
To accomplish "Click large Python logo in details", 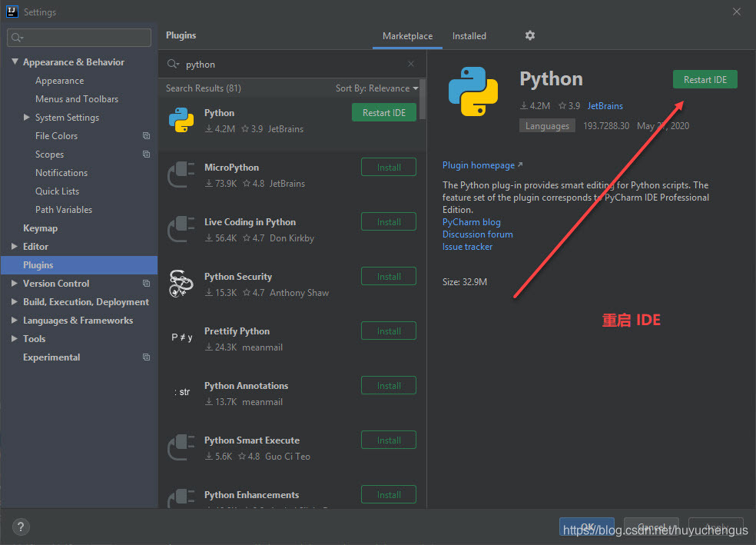I will coord(473,91).
